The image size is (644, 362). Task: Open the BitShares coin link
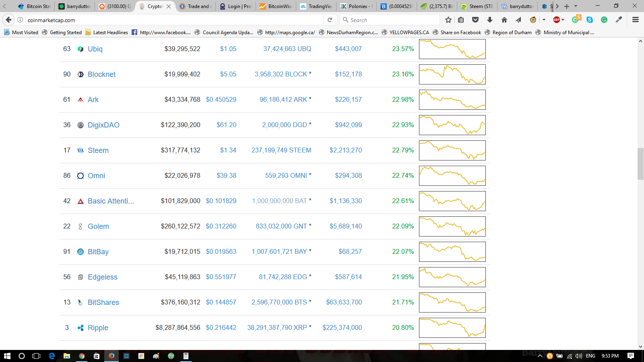[x=103, y=302]
